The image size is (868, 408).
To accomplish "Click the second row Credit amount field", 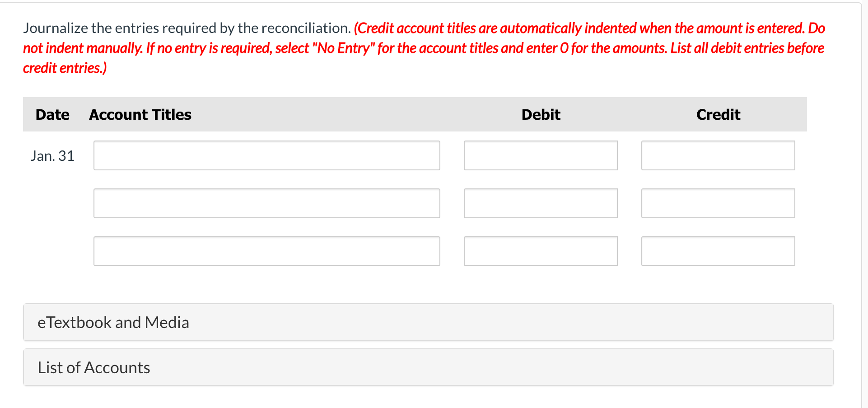I will coord(718,203).
